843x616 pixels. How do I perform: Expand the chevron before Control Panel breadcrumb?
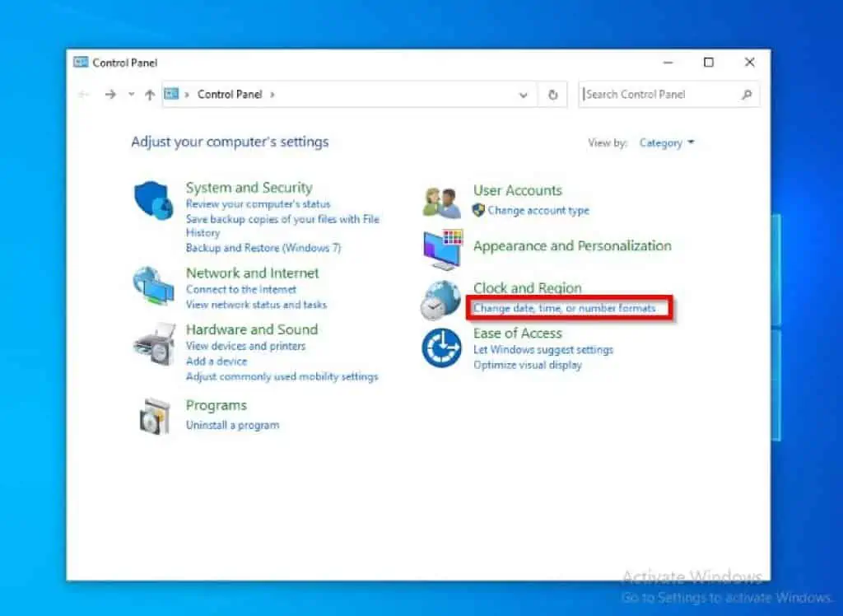coord(187,95)
